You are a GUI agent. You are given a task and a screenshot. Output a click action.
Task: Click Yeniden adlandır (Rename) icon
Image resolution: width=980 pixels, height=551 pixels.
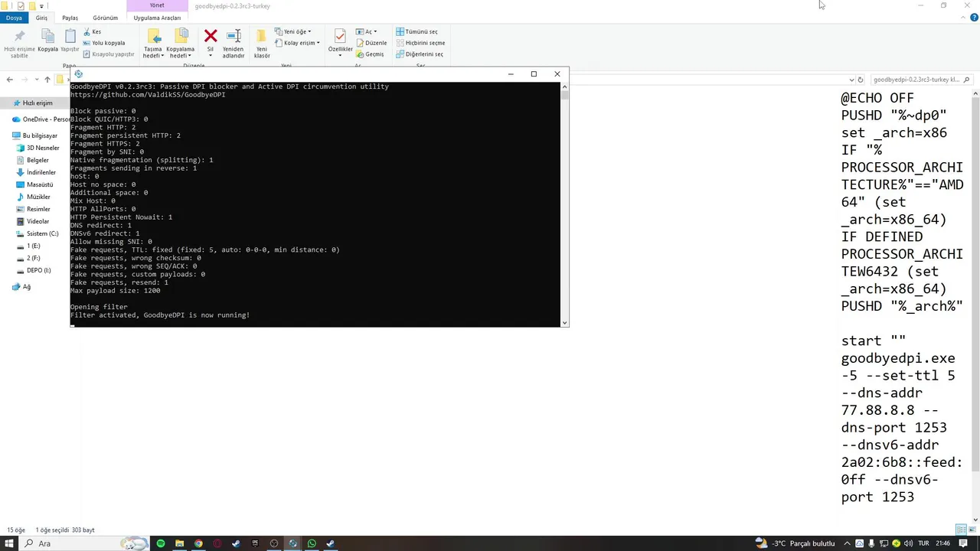tap(234, 44)
